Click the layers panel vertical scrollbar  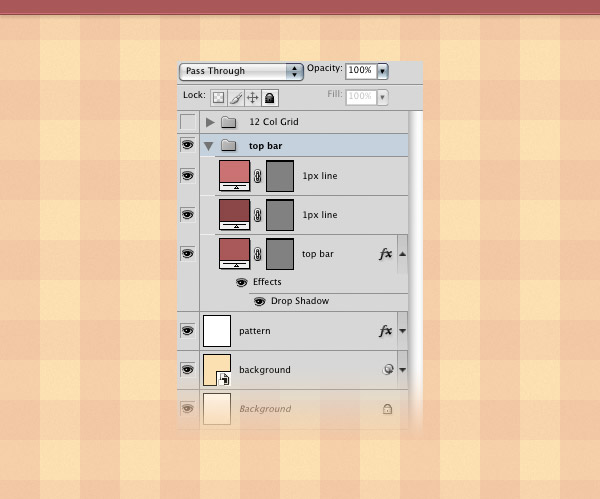coord(416,270)
